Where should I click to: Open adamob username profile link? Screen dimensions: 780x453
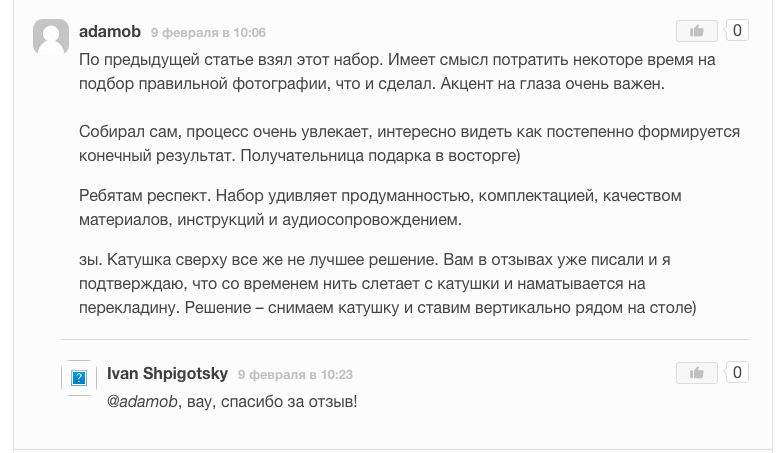pyautogui.click(x=110, y=32)
